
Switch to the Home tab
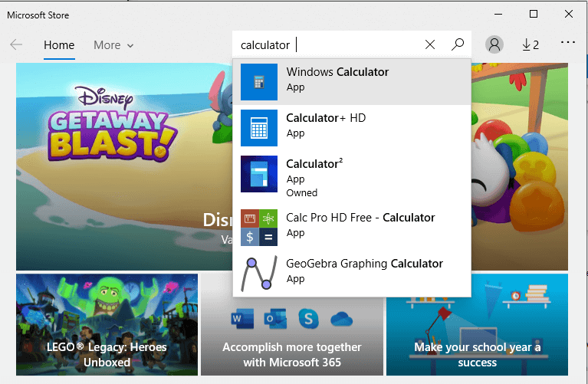click(59, 45)
